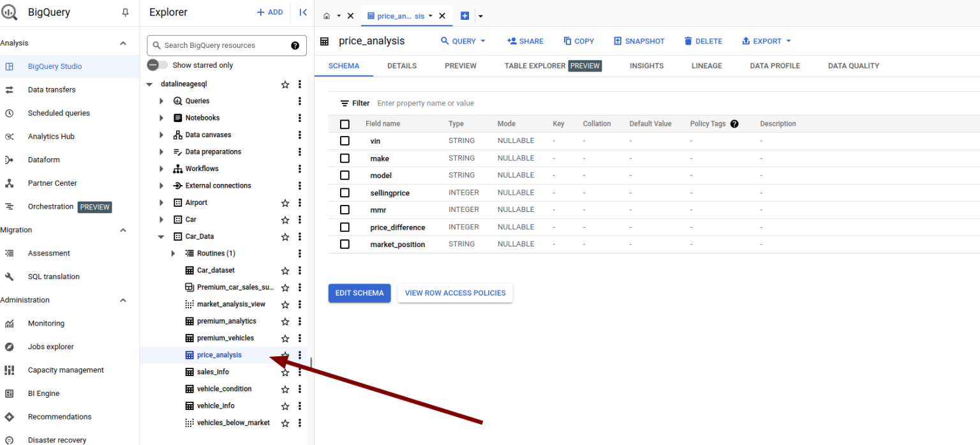Star the Car_dataset table

click(285, 270)
